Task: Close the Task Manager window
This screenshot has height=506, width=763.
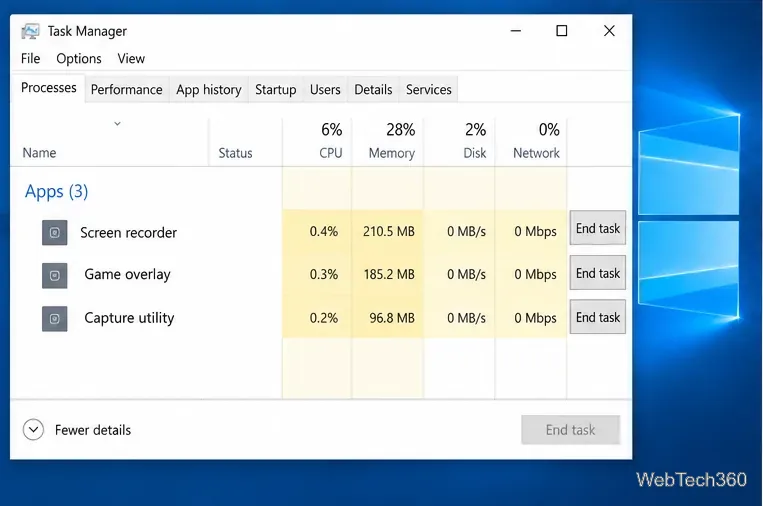Action: [x=609, y=31]
